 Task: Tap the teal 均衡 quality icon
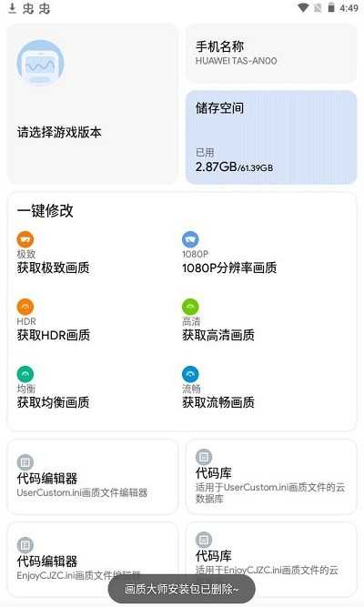click(25, 374)
